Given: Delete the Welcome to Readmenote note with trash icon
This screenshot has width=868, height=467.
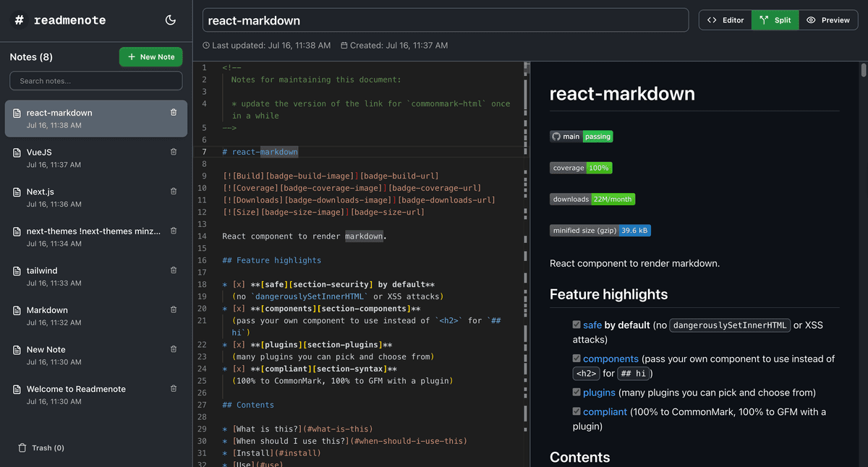Looking at the screenshot, I should click(174, 388).
